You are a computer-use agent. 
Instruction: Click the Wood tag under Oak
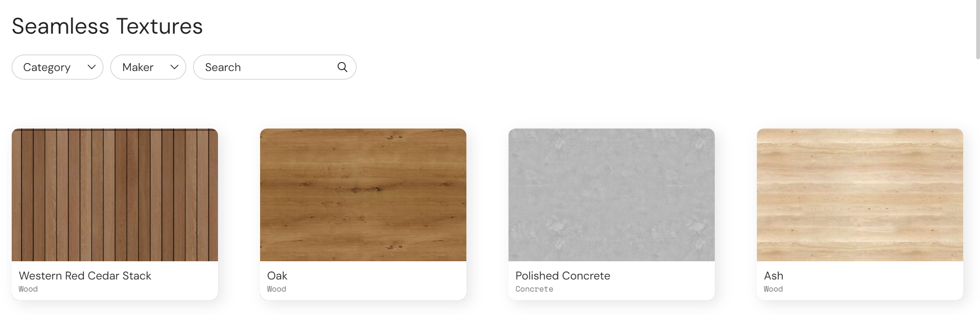(x=276, y=289)
